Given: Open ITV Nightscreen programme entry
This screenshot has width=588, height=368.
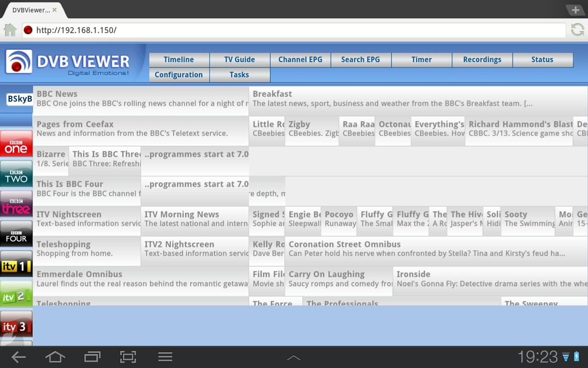Looking at the screenshot, I should (87, 221).
